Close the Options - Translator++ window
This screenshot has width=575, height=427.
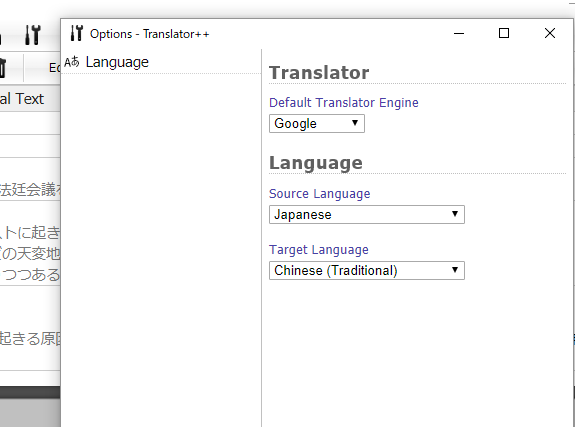[550, 33]
